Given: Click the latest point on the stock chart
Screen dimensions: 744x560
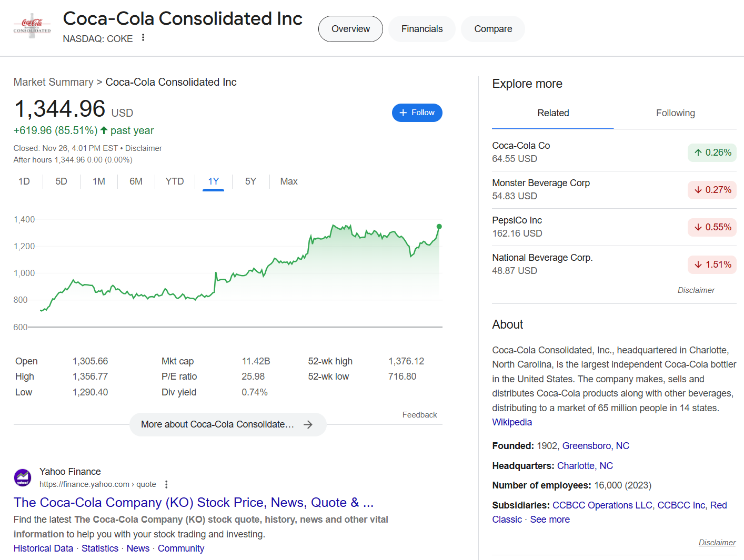Looking at the screenshot, I should pyautogui.click(x=439, y=227).
